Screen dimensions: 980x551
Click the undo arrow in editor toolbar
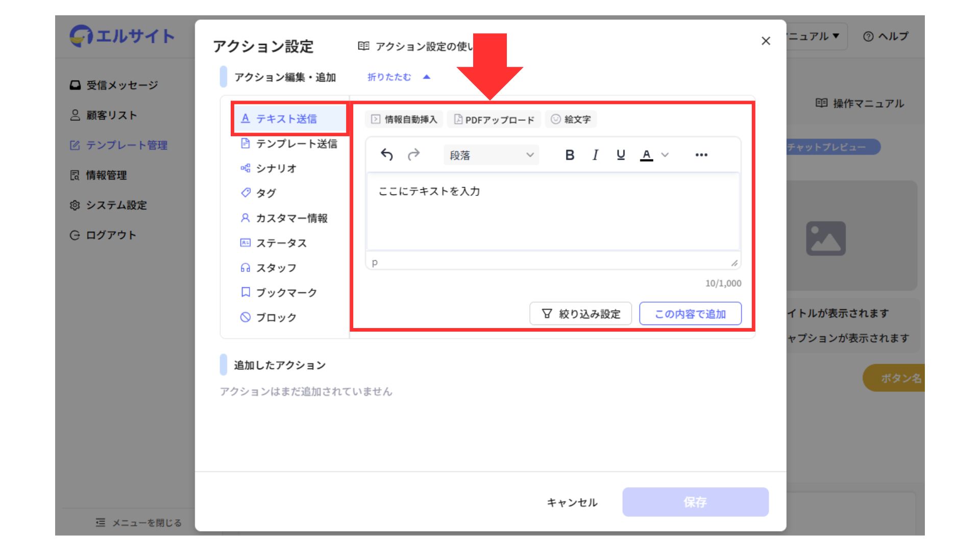coord(387,155)
